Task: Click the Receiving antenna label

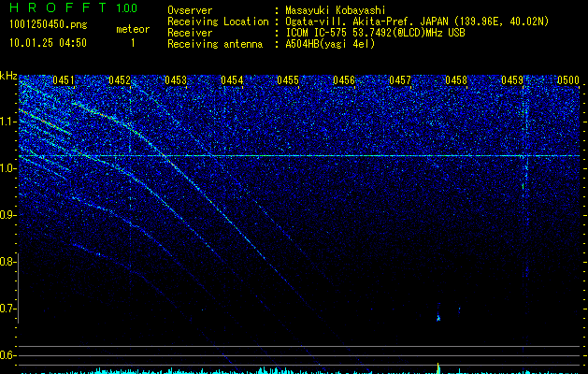Action: coord(215,44)
